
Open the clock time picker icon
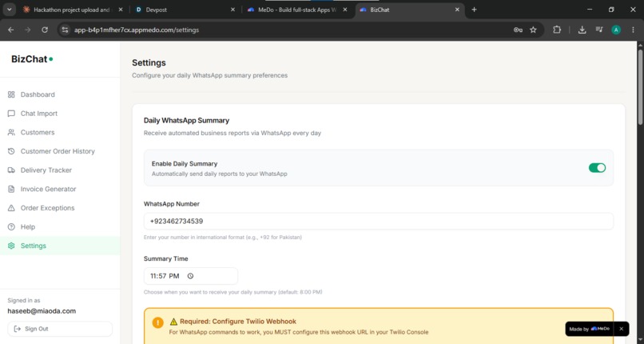point(190,276)
